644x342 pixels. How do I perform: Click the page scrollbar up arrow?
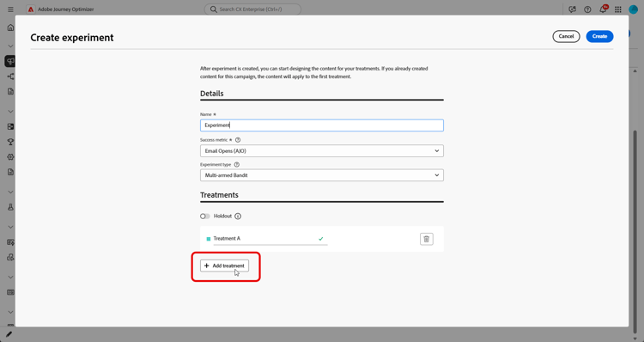pos(635,71)
